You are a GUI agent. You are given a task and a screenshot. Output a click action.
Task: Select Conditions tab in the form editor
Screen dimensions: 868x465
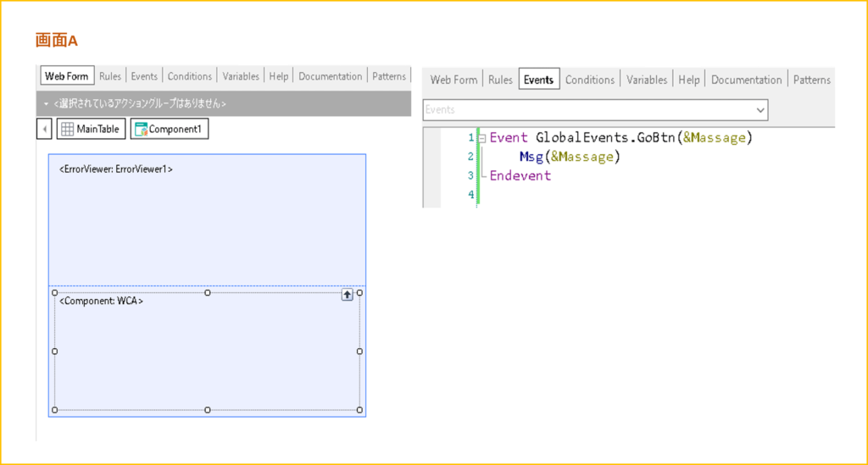click(189, 76)
